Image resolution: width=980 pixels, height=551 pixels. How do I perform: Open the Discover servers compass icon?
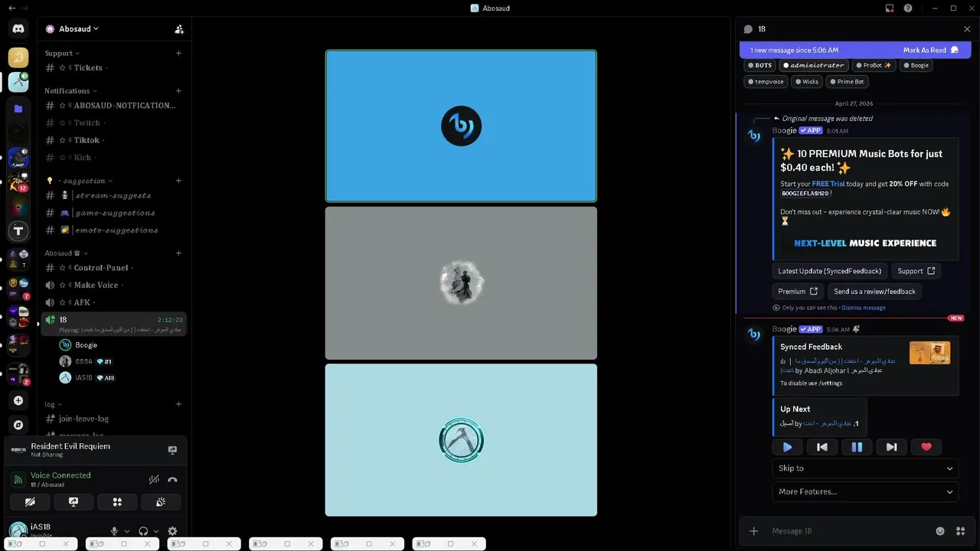tap(18, 425)
